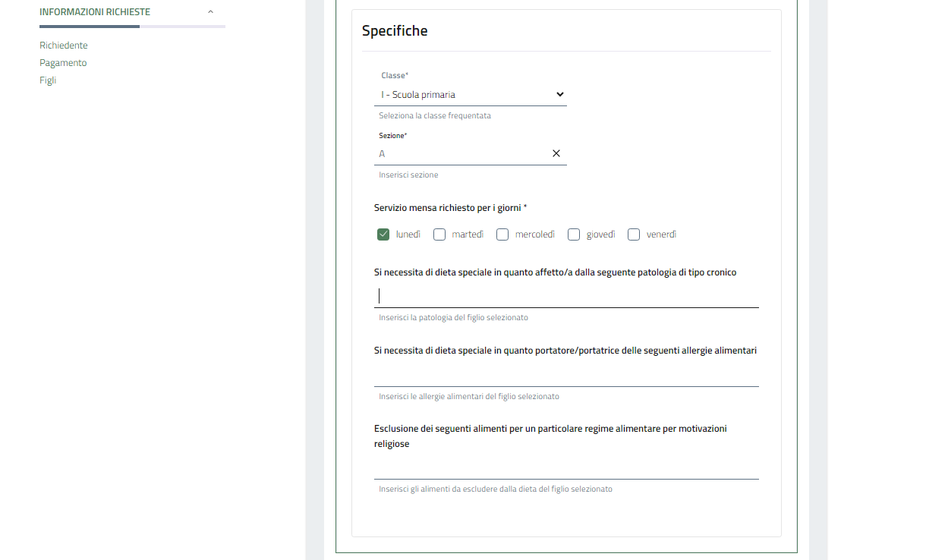The width and height of the screenshot is (926, 560).
Task: Open the Pagamento sidebar link
Action: click(x=63, y=63)
